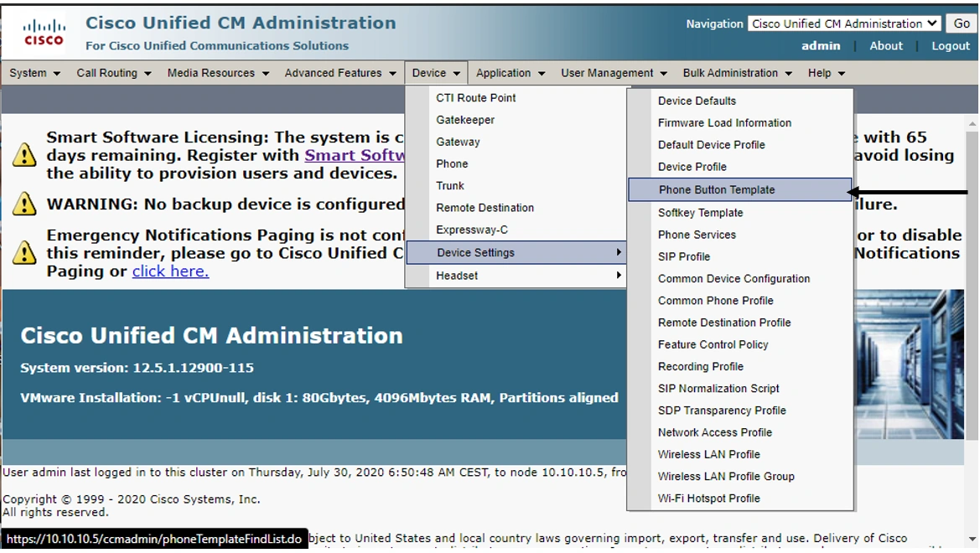Click the Logout link
Viewport: 980px width, 553px height.
[951, 45]
